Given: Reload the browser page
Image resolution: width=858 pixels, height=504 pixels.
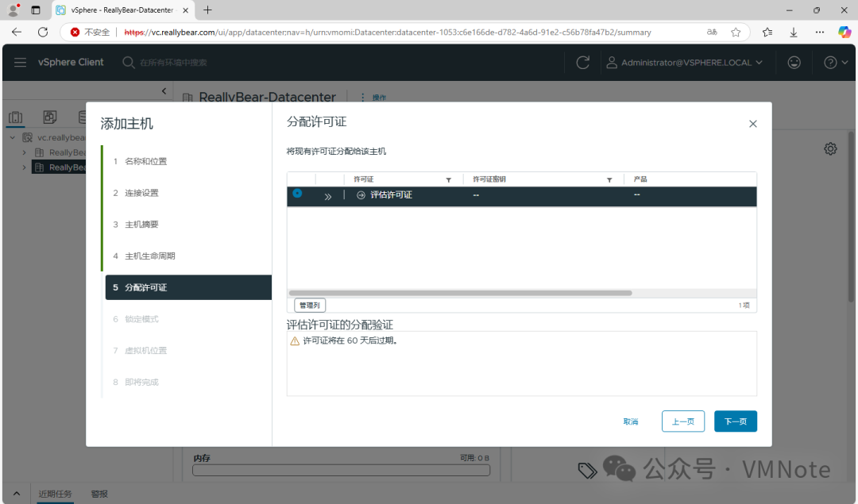Looking at the screenshot, I should [43, 32].
